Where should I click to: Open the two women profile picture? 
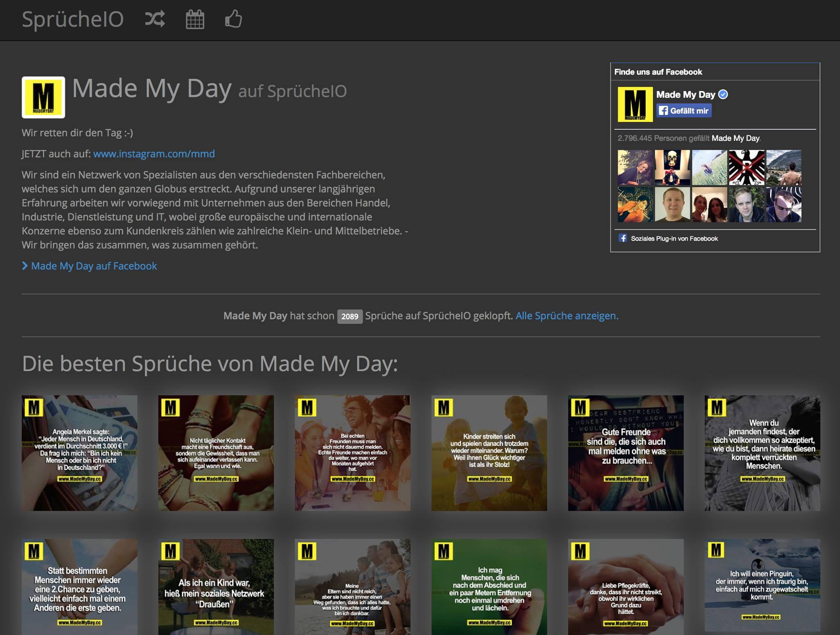click(x=710, y=204)
